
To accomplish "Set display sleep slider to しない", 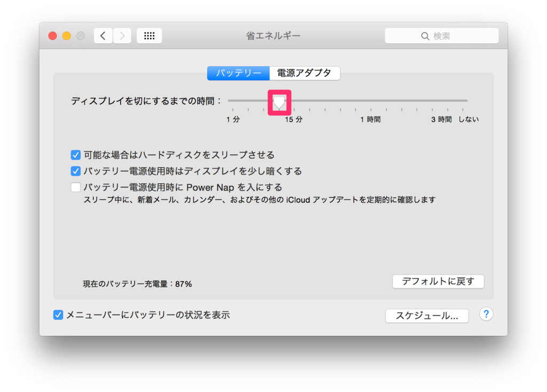I will click(x=463, y=100).
